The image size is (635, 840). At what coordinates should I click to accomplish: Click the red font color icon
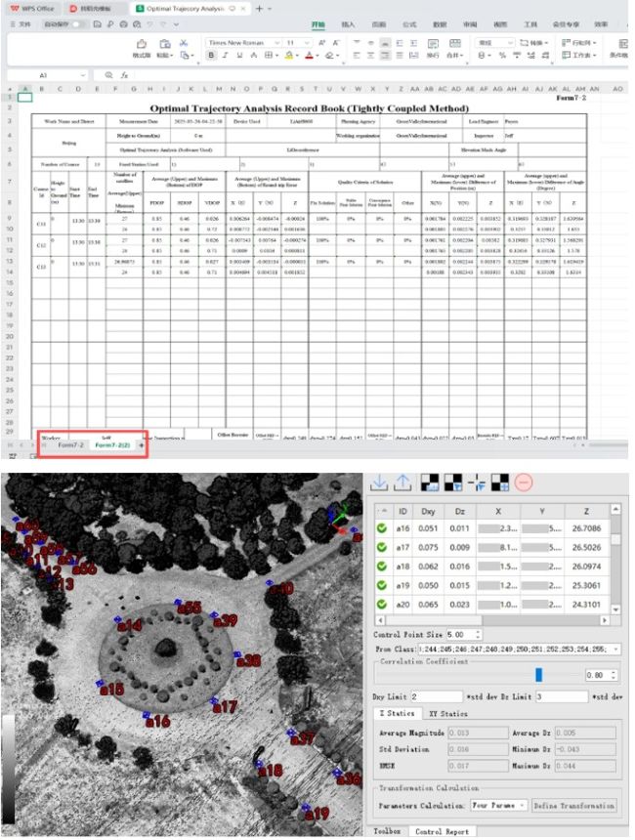309,55
